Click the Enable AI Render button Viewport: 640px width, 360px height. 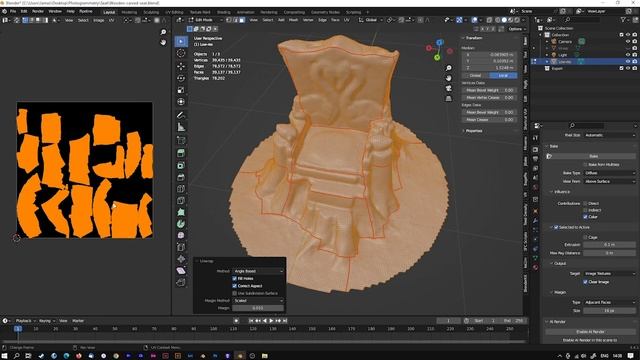(590, 332)
